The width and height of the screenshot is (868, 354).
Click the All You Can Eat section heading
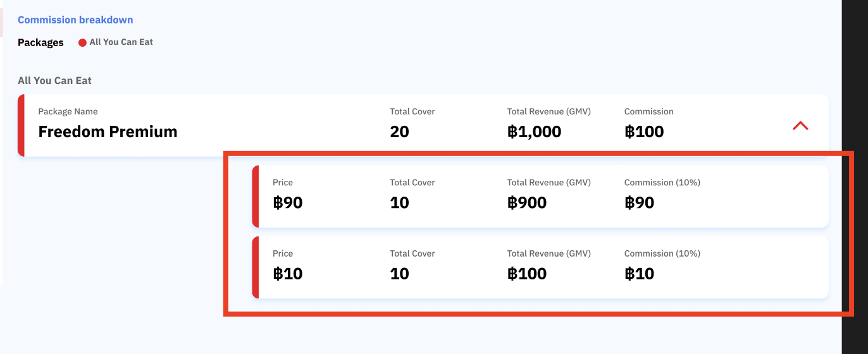[54, 81]
